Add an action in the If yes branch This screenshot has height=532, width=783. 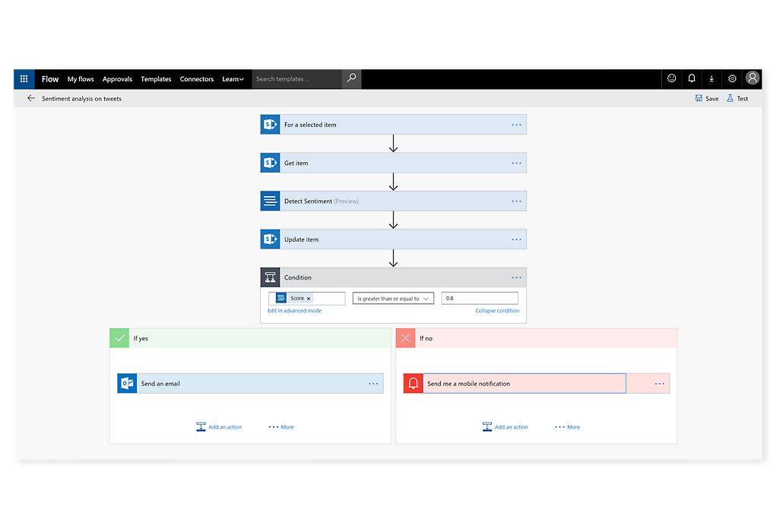tap(219, 427)
